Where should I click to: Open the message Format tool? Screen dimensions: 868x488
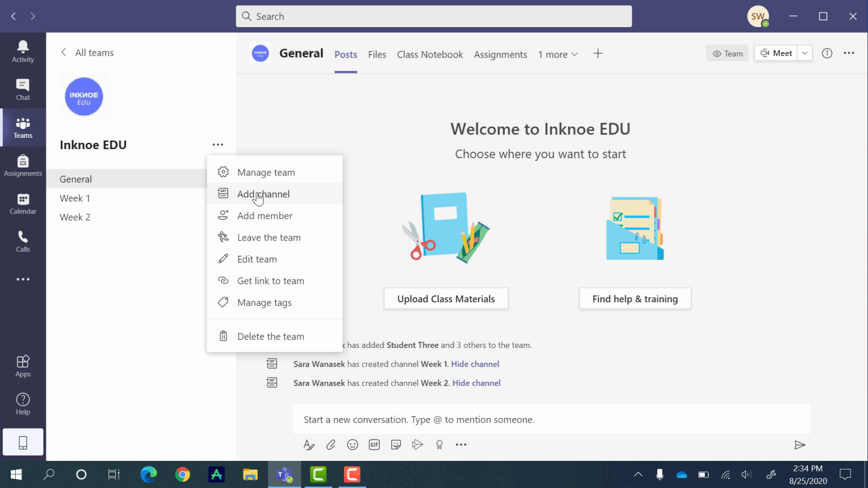(x=309, y=445)
